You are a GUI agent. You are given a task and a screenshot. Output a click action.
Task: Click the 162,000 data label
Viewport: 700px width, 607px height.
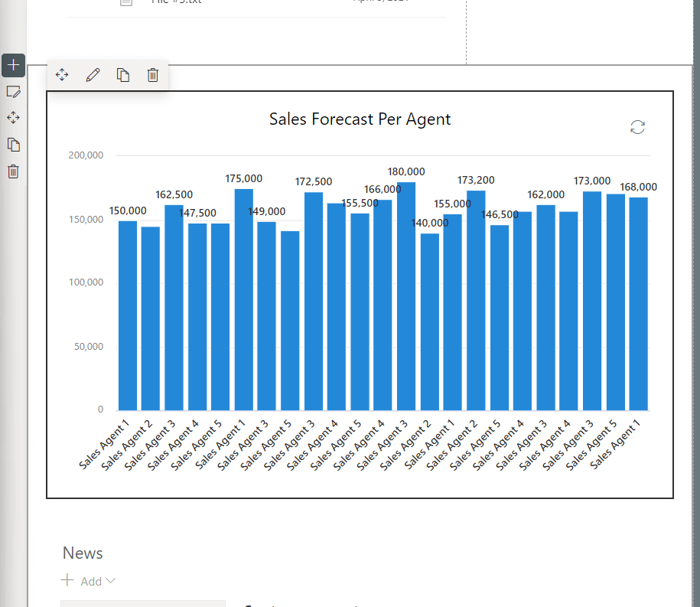coord(546,194)
